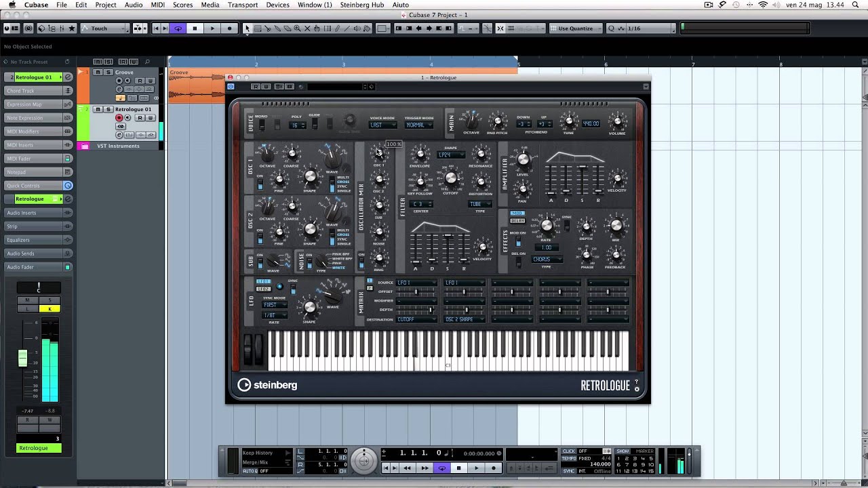Enable Read automation on Groove track
Viewport: 868px width, 488px height.
click(x=140, y=81)
